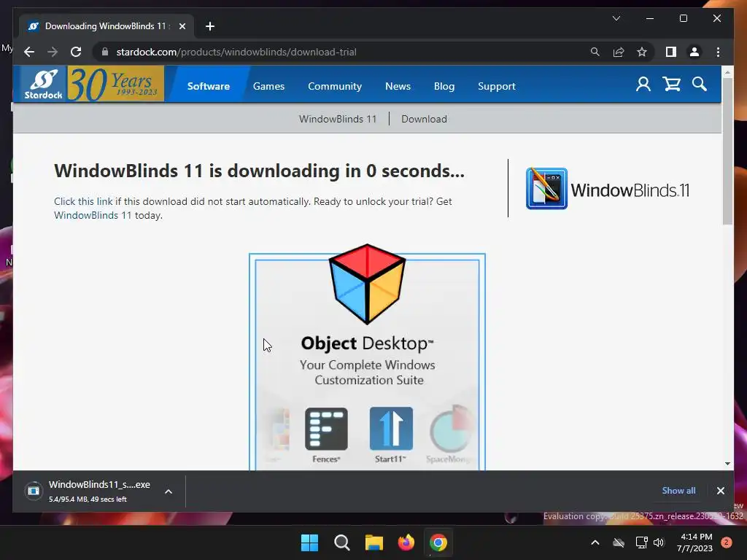Click the site search magnifier icon
The height and width of the screenshot is (560, 747).
click(x=700, y=85)
